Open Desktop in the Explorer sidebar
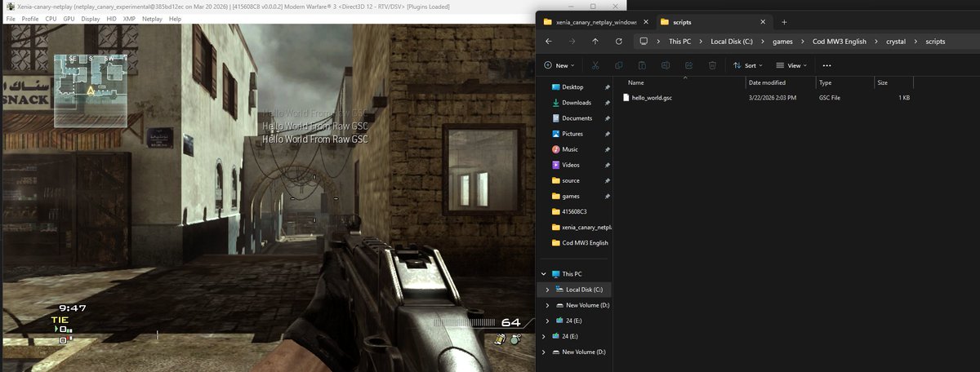The height and width of the screenshot is (372, 980). pyautogui.click(x=572, y=87)
